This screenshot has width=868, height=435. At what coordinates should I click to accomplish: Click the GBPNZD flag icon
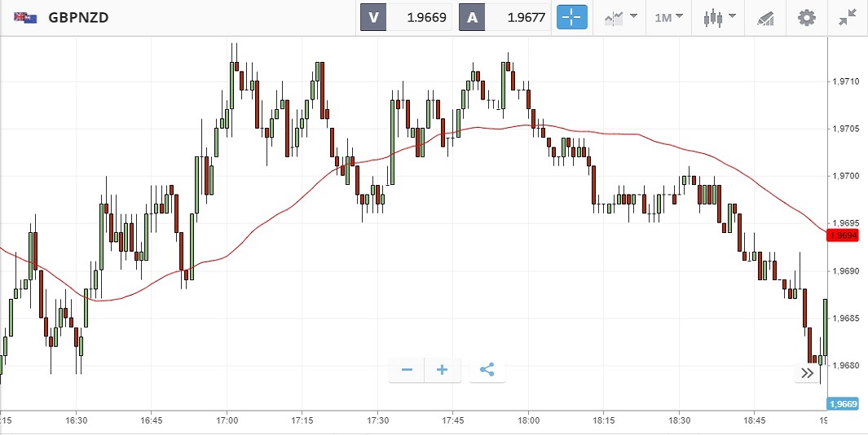(x=22, y=17)
